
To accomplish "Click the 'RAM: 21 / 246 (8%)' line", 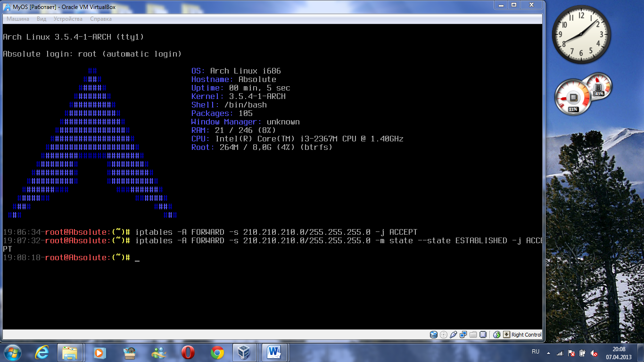I will pyautogui.click(x=234, y=131).
